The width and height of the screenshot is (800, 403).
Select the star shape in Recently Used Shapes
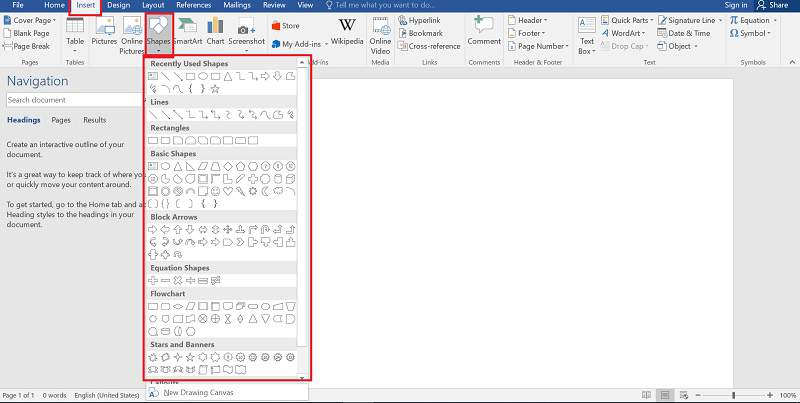tap(214, 90)
